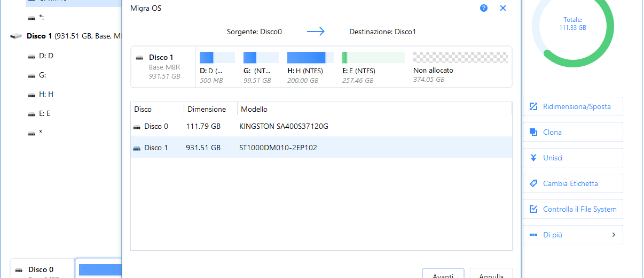Select the Non allocato 374.05 GB space

(x=460, y=67)
